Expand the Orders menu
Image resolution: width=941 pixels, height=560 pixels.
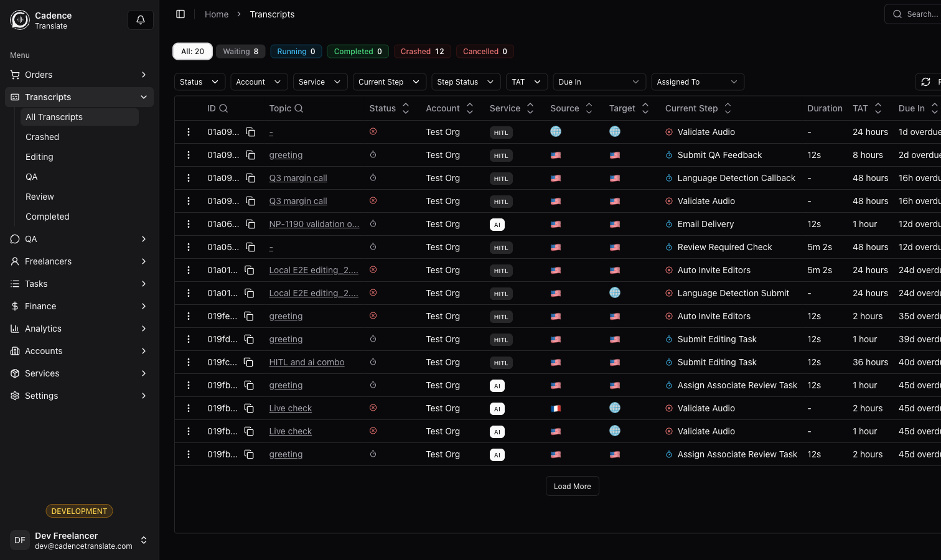click(80, 75)
